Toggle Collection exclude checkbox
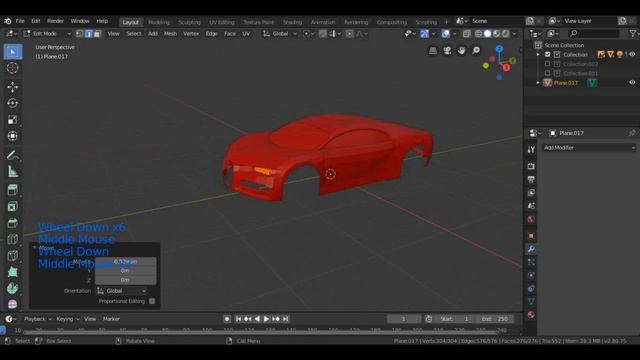This screenshot has width=640, height=360. [548, 54]
